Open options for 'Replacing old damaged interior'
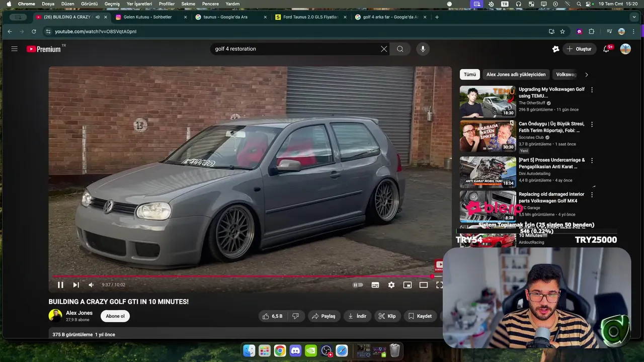Screen dimensions: 644x362 click(592, 195)
